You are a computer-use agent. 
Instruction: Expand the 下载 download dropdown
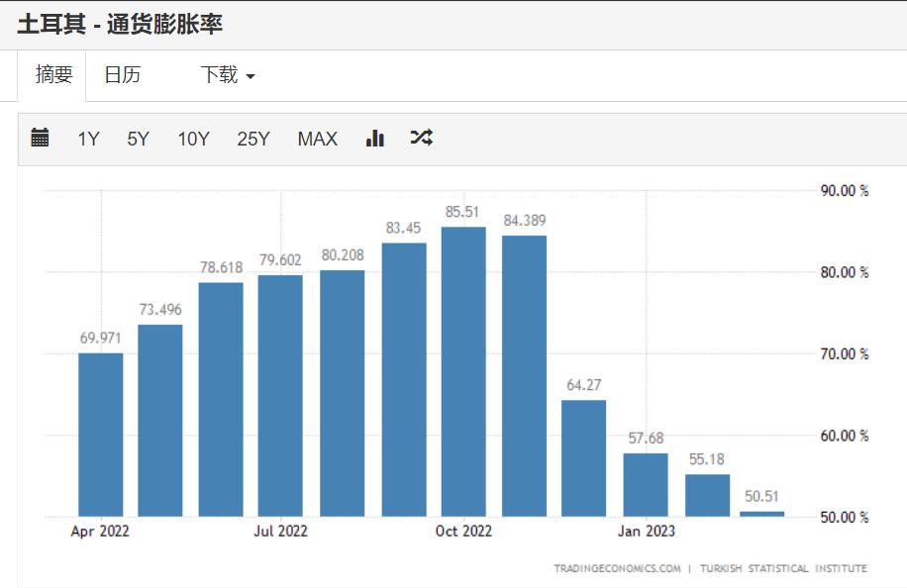click(x=226, y=75)
